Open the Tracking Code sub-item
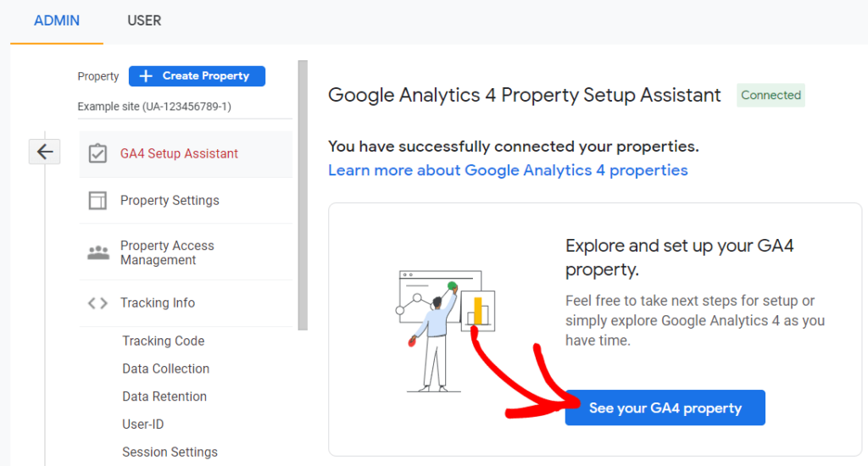The height and width of the screenshot is (466, 868). click(164, 341)
